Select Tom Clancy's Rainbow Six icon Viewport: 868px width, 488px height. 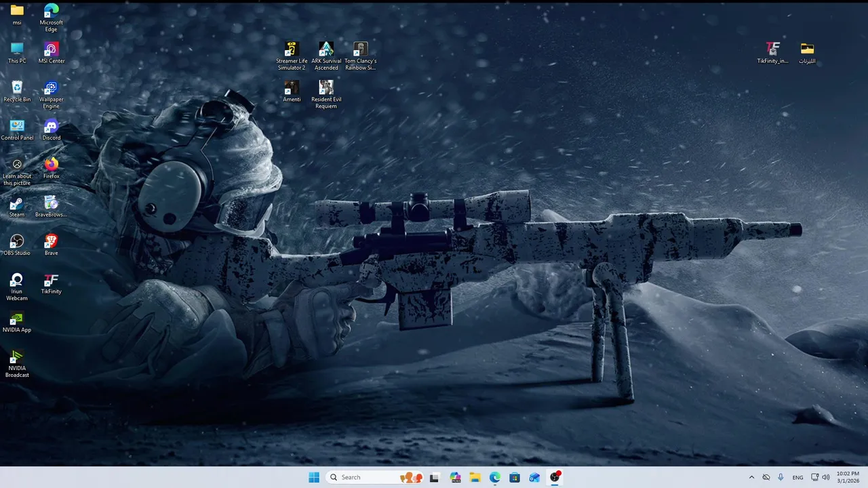(x=360, y=56)
